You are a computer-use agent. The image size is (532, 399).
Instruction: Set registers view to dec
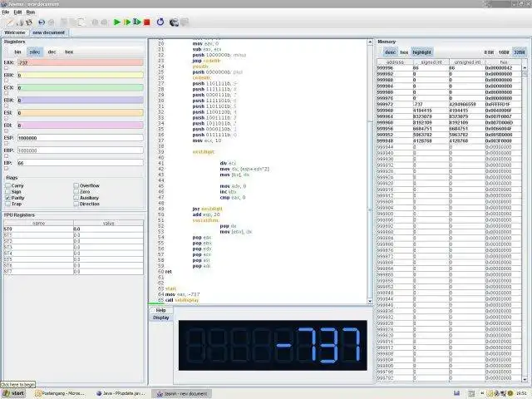(x=52, y=52)
